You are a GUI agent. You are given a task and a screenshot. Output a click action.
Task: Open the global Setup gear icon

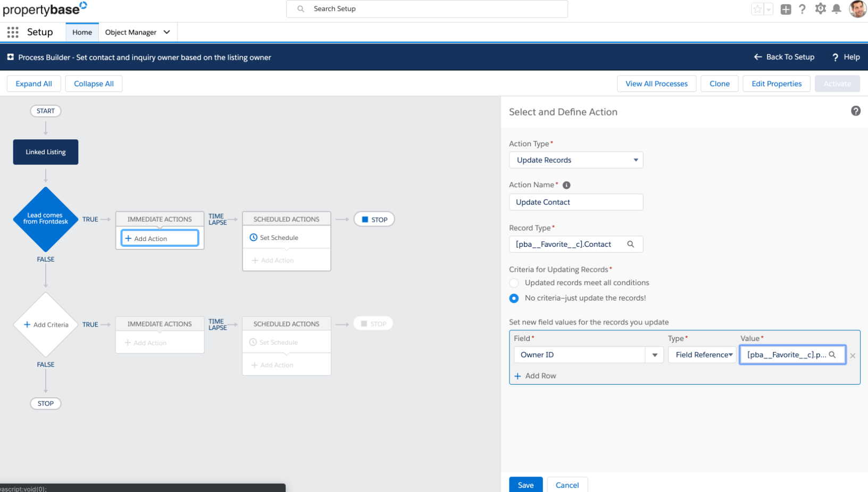[820, 9]
